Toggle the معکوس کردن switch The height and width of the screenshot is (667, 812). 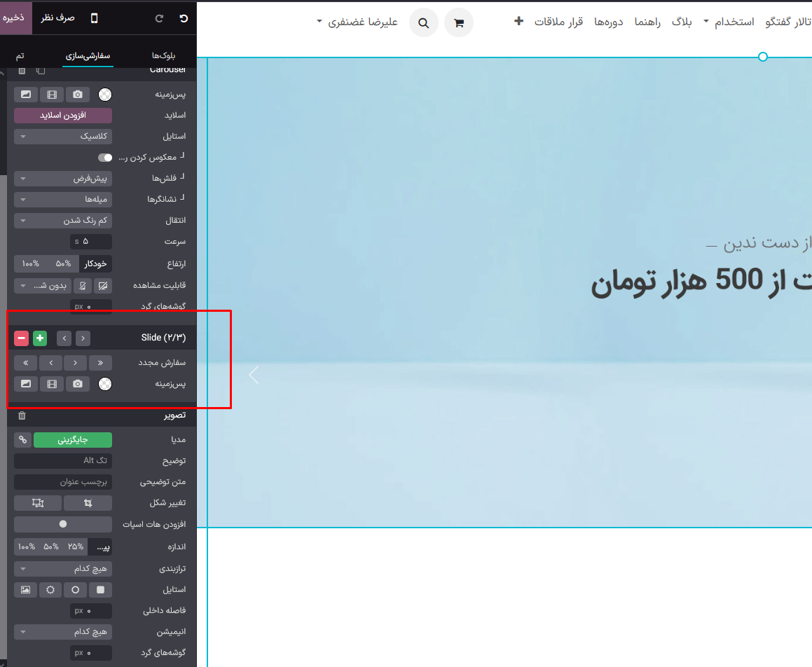coord(105,158)
